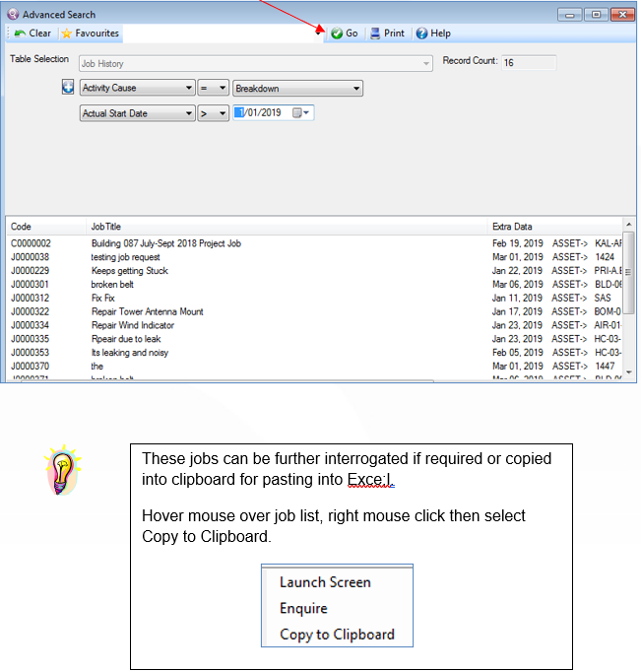Open the Favourites star item
Screen dimensions: 641x672
point(91,33)
